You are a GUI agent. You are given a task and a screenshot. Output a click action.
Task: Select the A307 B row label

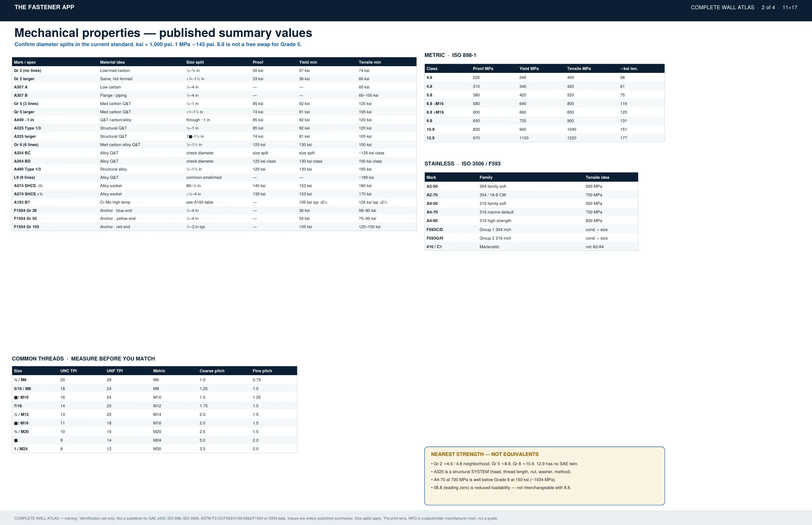[x=20, y=95]
